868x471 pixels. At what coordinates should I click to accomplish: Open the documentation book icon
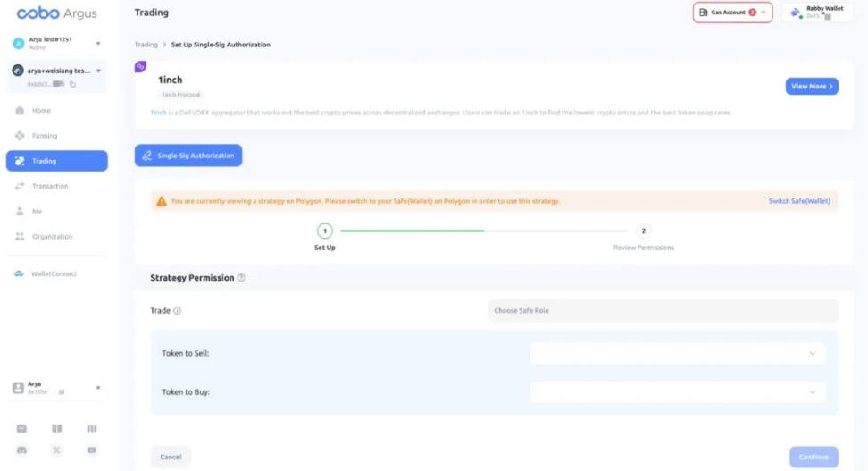tap(56, 428)
